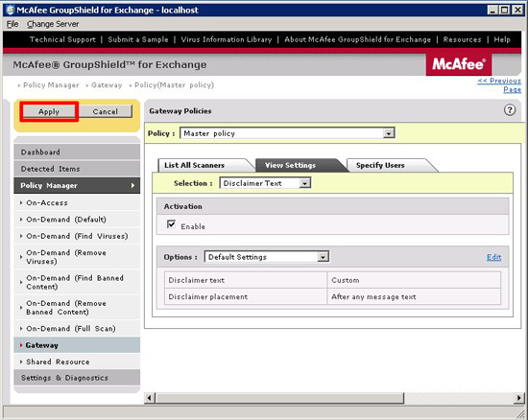Screen dimensions: 528x420
Task: Open Settings & Diagnostics section
Action: pos(77,378)
